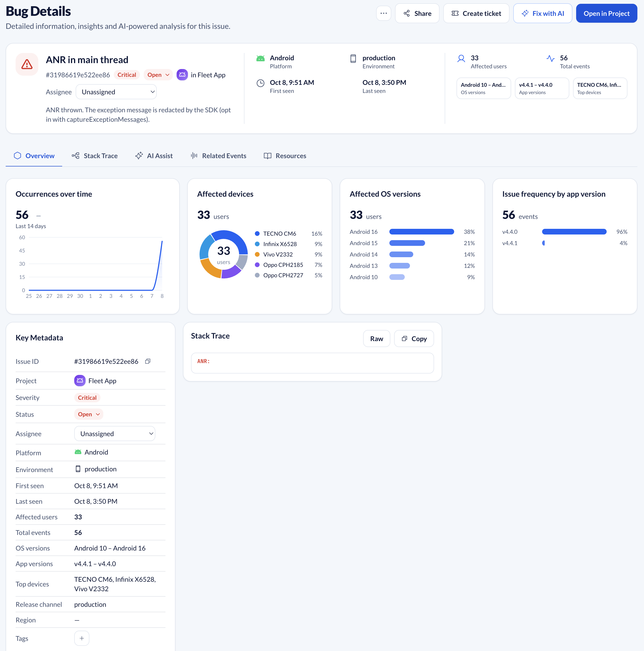The width and height of the screenshot is (644, 651).
Task: Open the header Assignee Unassigned dropdown
Action: 116,92
